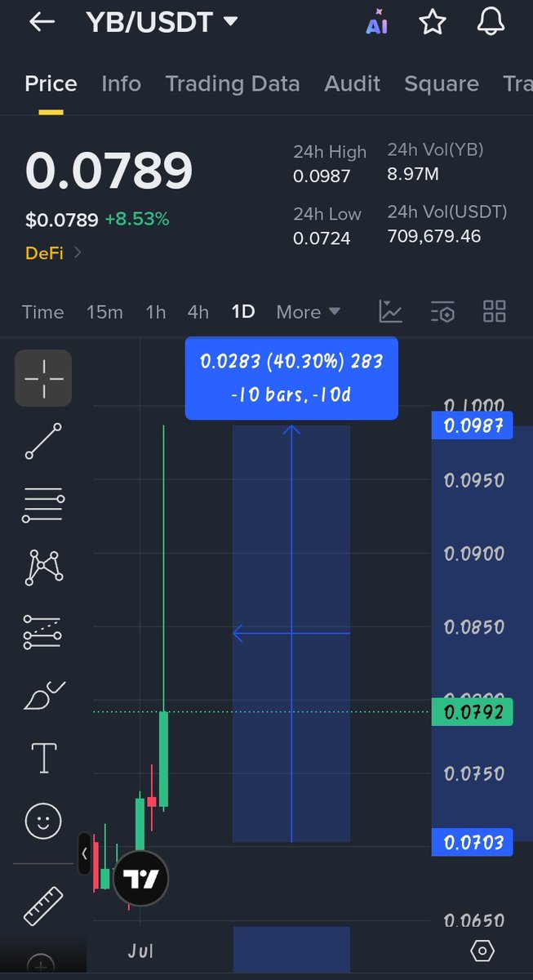Click the 0.0850 price scale label
Image resolution: width=533 pixels, height=980 pixels.
click(474, 627)
